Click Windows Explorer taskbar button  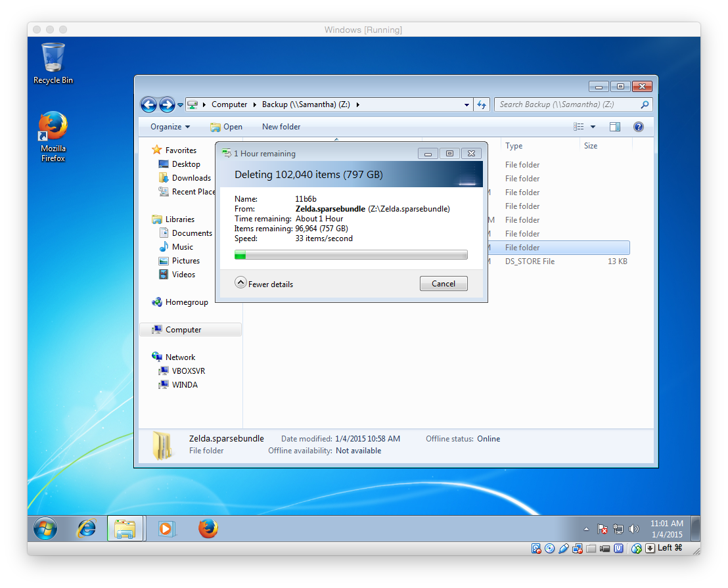125,529
